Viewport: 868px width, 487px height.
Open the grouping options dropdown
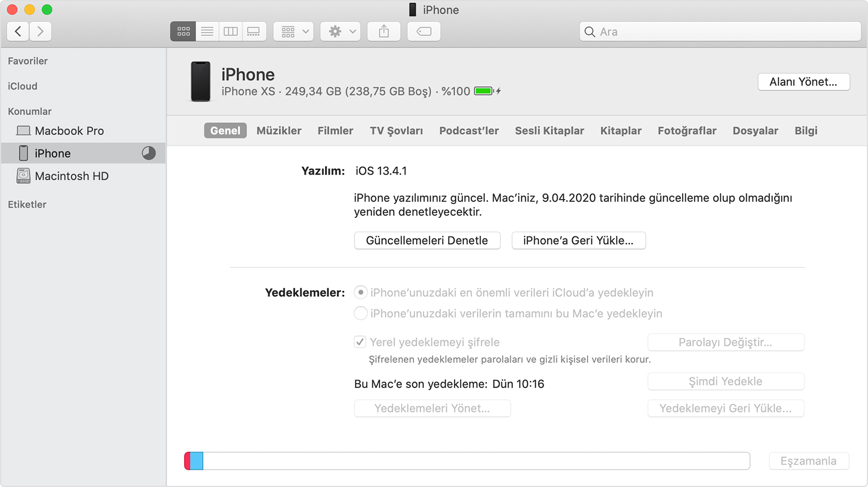tap(293, 31)
